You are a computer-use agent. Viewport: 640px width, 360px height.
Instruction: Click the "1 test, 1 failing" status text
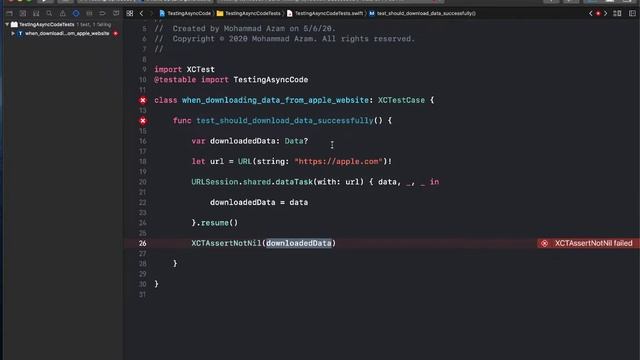[x=93, y=24]
